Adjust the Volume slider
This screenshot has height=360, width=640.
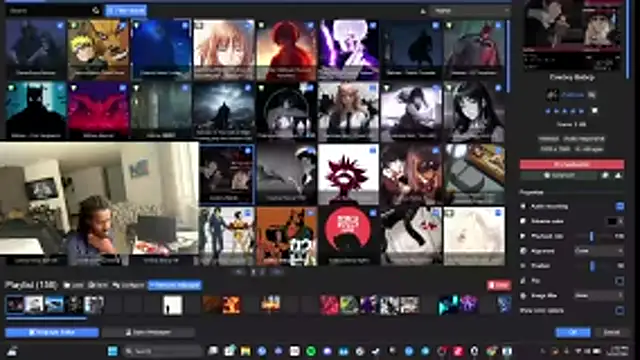click(x=592, y=266)
